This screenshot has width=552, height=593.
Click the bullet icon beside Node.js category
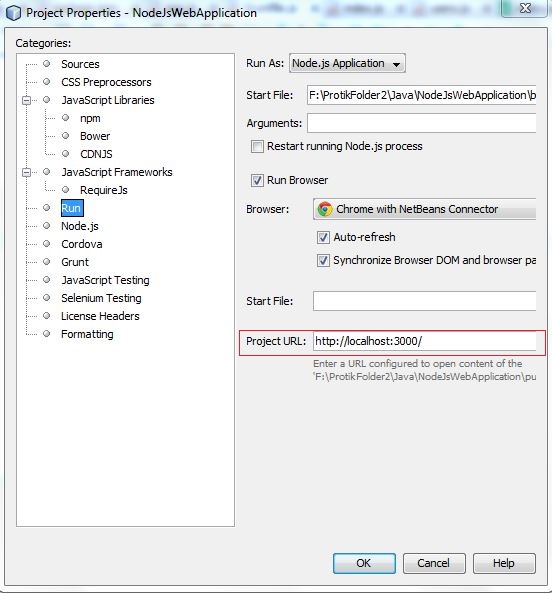47,226
